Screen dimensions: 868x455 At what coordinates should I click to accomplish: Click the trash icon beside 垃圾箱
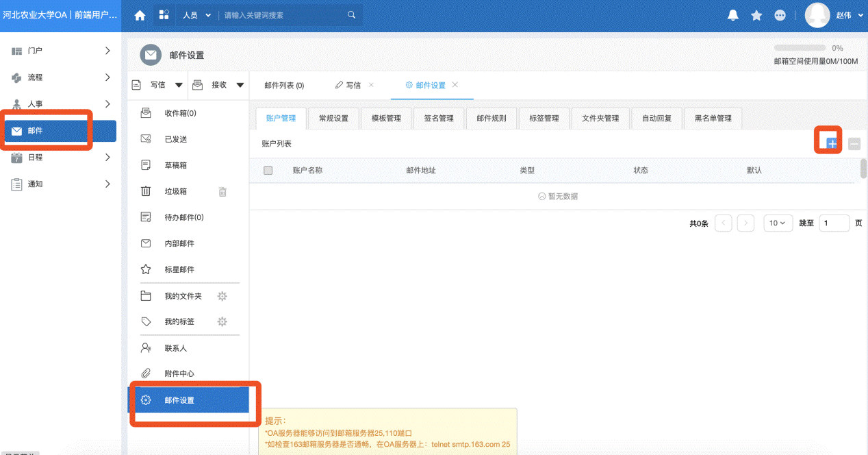click(222, 192)
